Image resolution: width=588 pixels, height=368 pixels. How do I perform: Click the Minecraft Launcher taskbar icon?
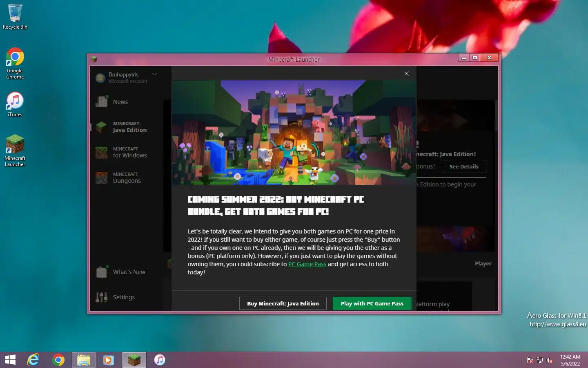(x=134, y=360)
